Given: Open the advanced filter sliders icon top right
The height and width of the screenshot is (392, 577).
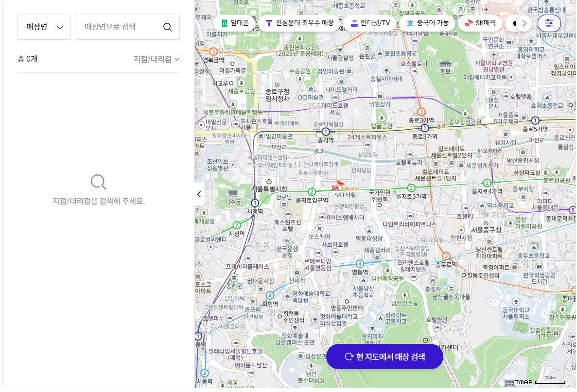Looking at the screenshot, I should 549,23.
